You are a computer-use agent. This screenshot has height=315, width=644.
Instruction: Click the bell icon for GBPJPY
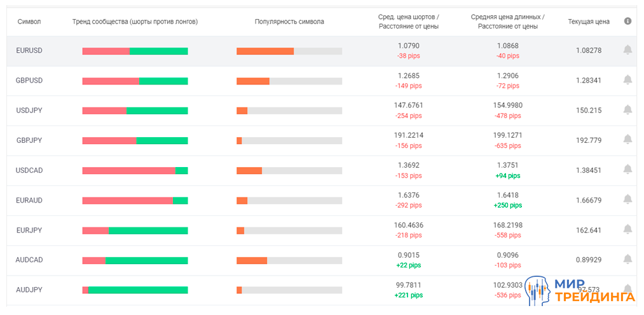click(627, 140)
